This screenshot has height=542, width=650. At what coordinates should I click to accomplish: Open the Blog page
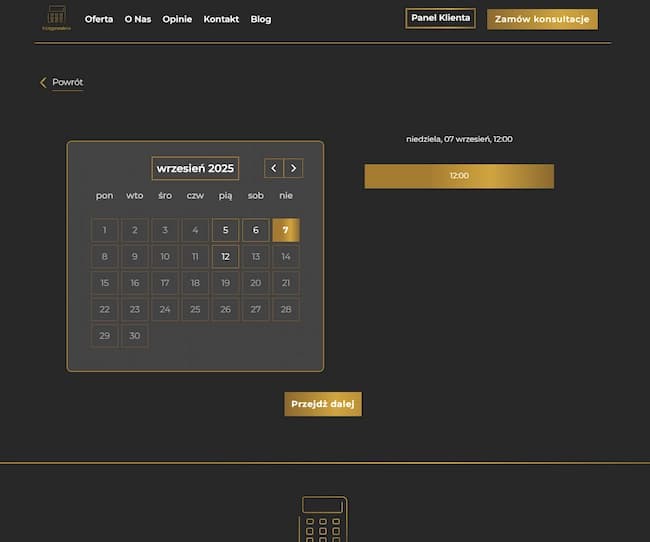point(261,19)
